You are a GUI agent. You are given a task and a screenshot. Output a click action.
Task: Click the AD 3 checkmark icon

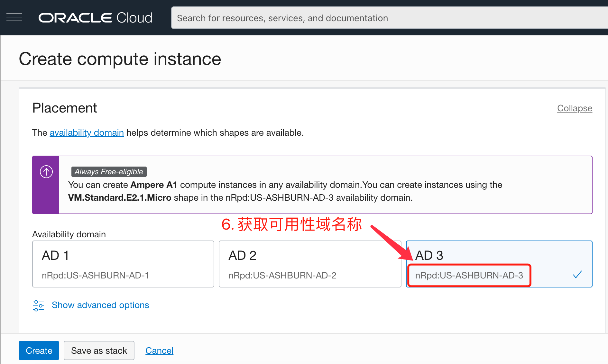pos(577,275)
